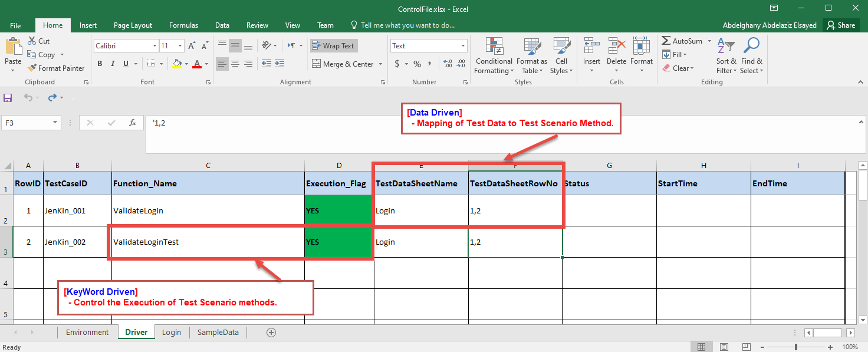Increase font size with large A icon

(x=192, y=46)
